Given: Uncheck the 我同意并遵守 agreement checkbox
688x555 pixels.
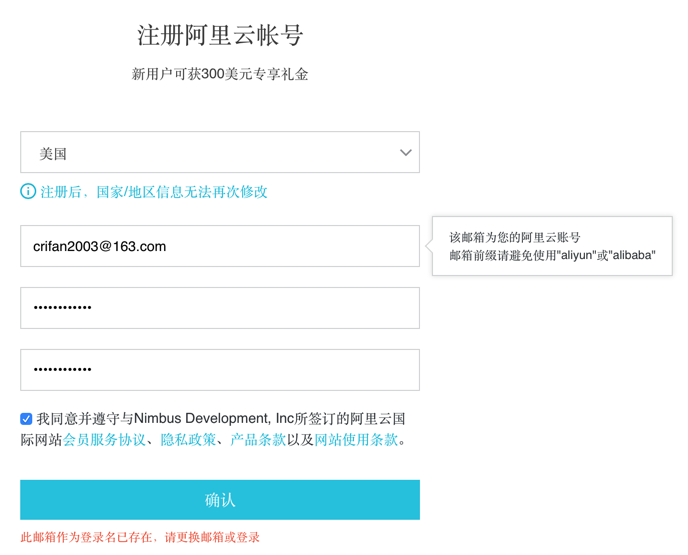Looking at the screenshot, I should pyautogui.click(x=26, y=419).
